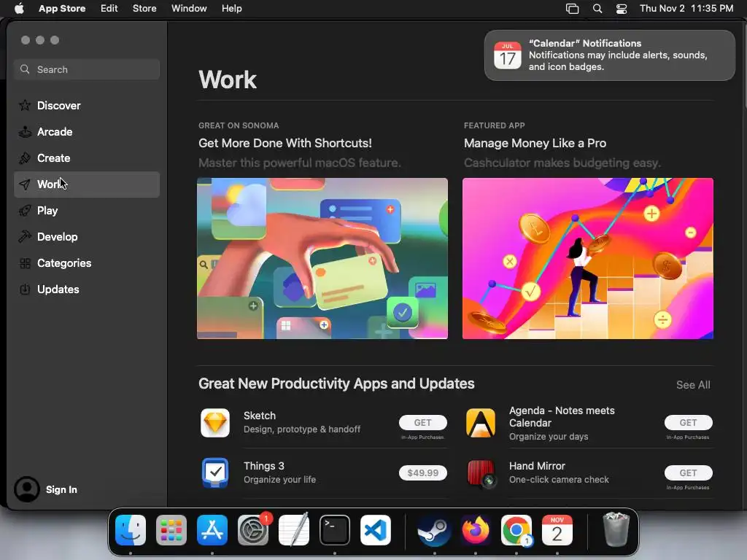Open the Help menu
Viewport: 747px width, 560px height.
(x=231, y=9)
